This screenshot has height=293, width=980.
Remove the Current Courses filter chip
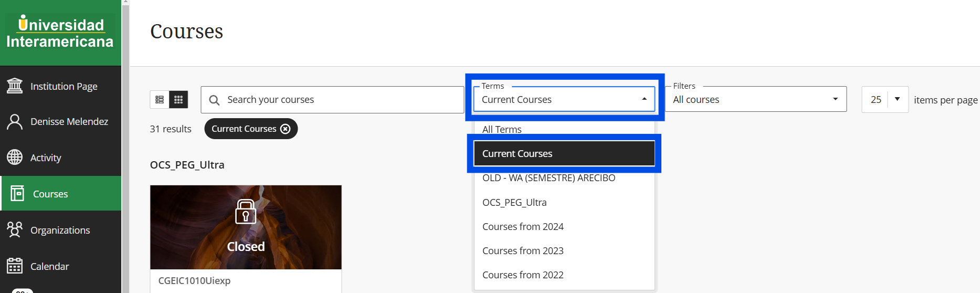click(285, 129)
